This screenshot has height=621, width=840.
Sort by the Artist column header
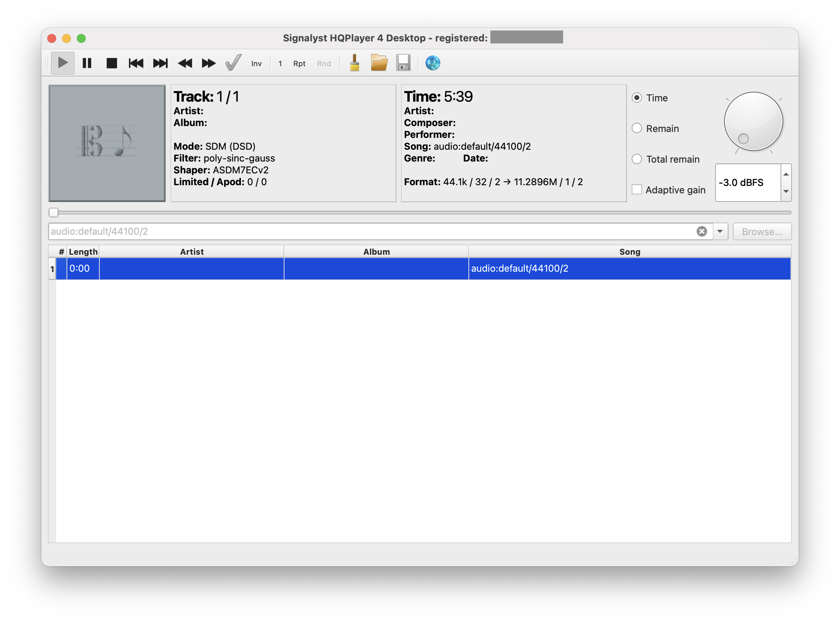[x=192, y=252]
